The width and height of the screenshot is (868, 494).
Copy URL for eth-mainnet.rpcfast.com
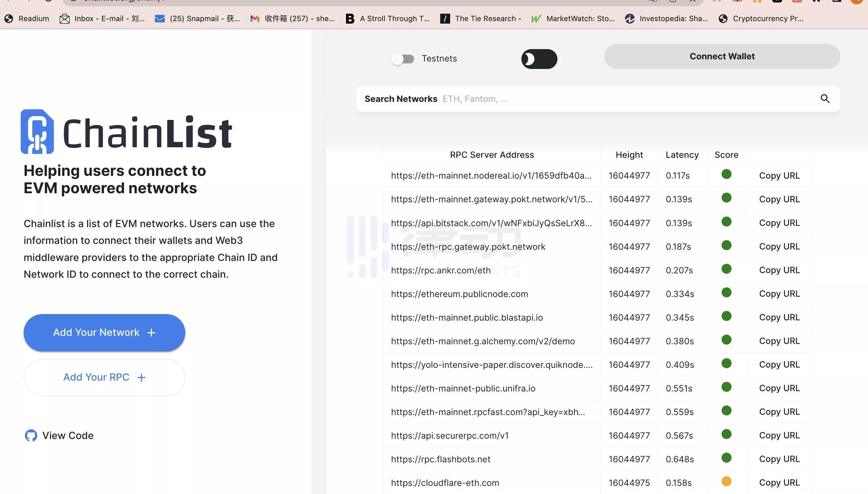pos(779,412)
